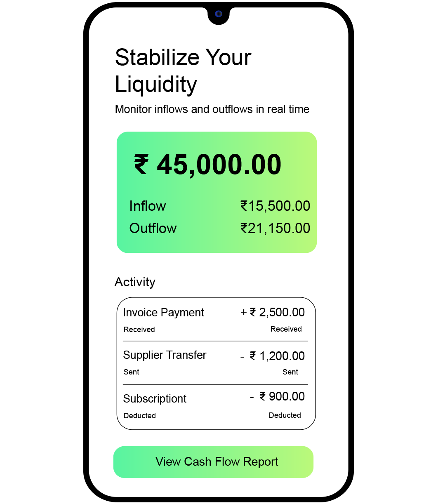The image size is (438, 504).
Task: Select the Monitor inflows and outflows subtitle
Action: 212,109
